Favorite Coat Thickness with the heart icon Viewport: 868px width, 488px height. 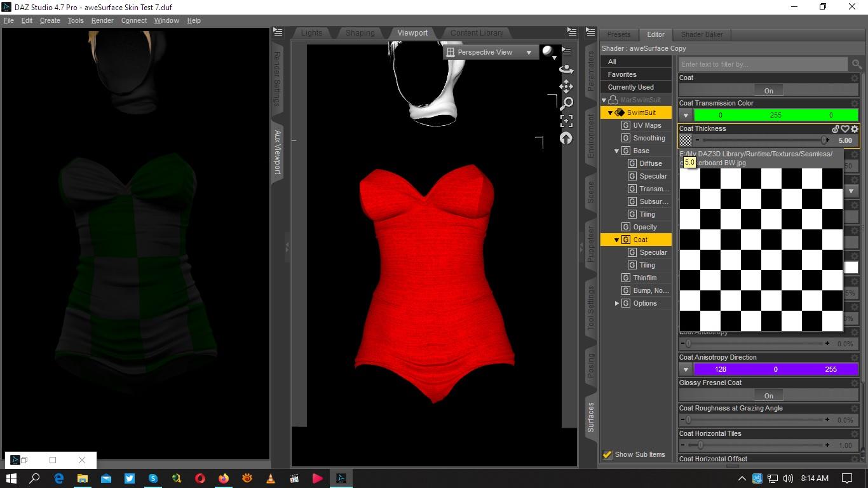coord(845,129)
